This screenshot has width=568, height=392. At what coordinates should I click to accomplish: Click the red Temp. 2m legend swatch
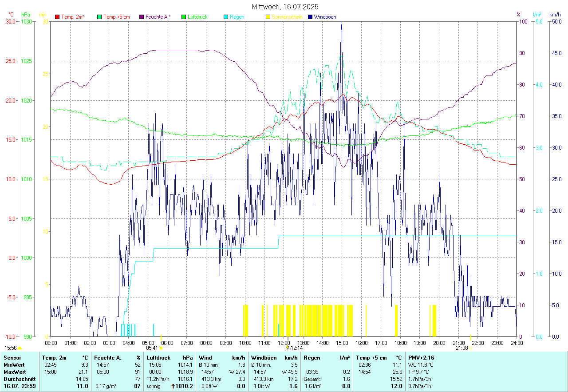tap(57, 17)
